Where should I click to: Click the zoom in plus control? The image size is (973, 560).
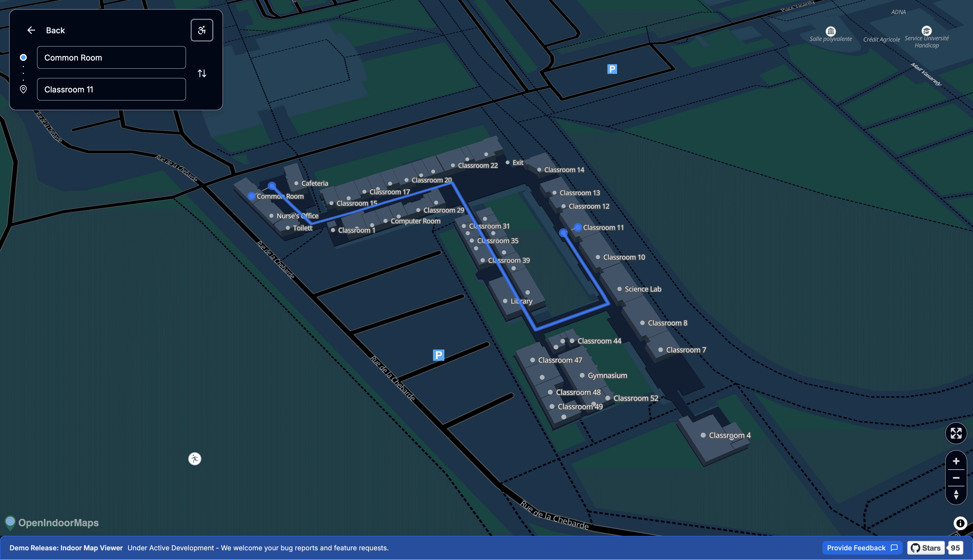[956, 461]
